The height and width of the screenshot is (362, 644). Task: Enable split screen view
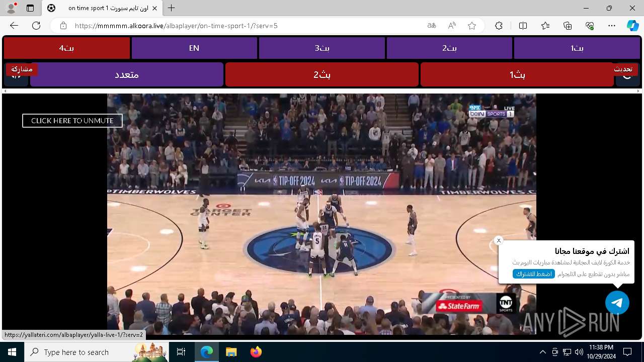tap(523, 26)
